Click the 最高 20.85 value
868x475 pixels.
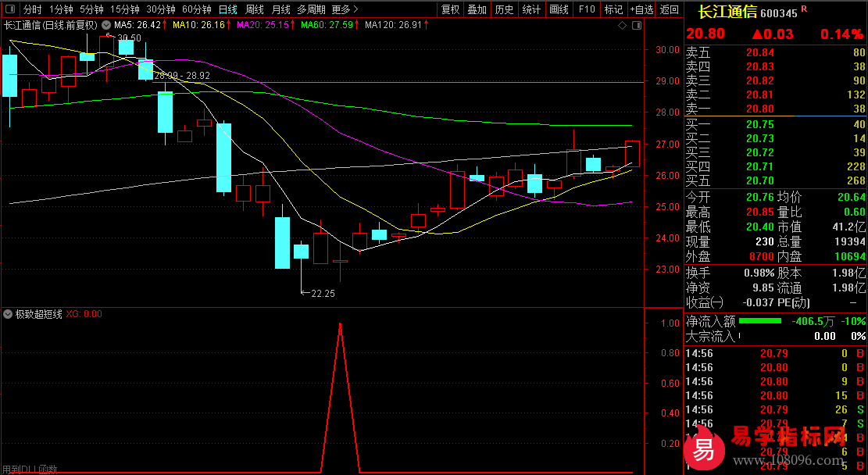(760, 212)
